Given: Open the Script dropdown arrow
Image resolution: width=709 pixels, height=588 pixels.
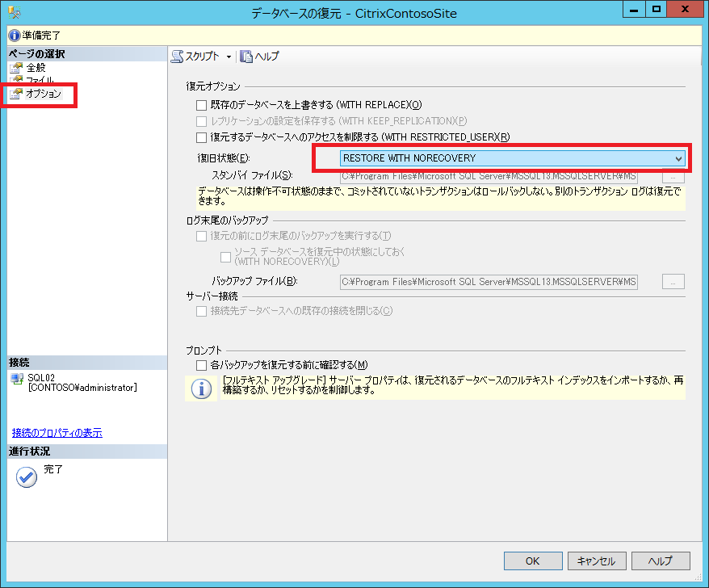Looking at the screenshot, I should (x=229, y=57).
